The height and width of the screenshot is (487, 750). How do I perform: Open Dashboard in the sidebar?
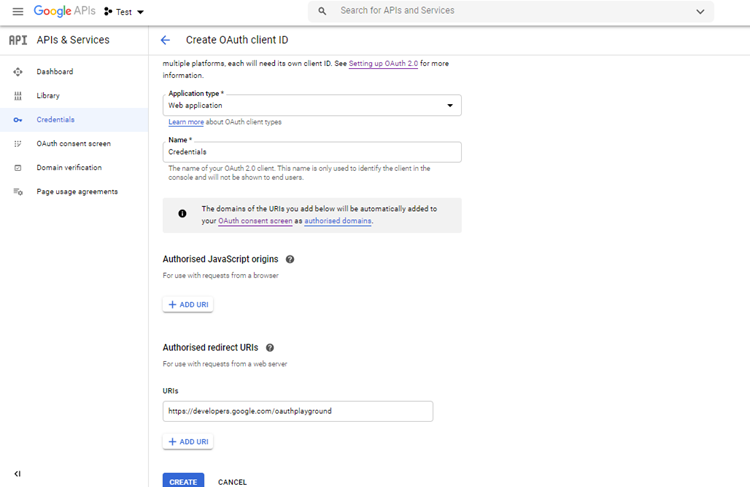point(55,72)
